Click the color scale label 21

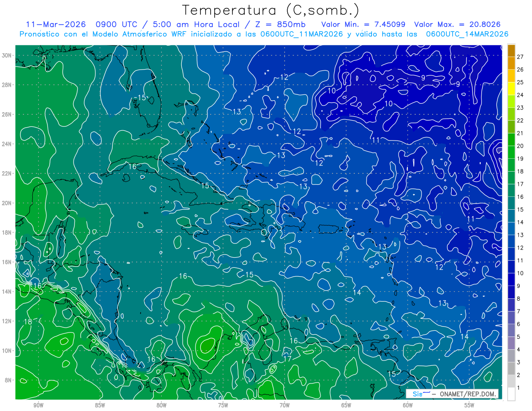pyautogui.click(x=521, y=133)
